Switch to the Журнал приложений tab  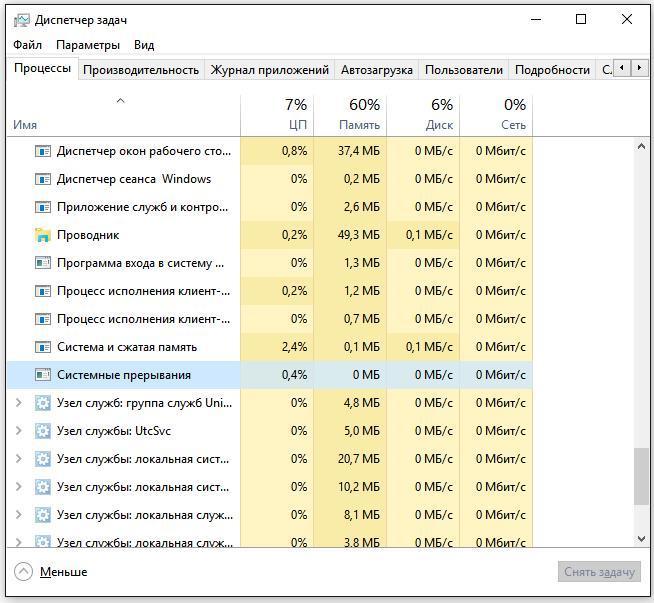270,70
